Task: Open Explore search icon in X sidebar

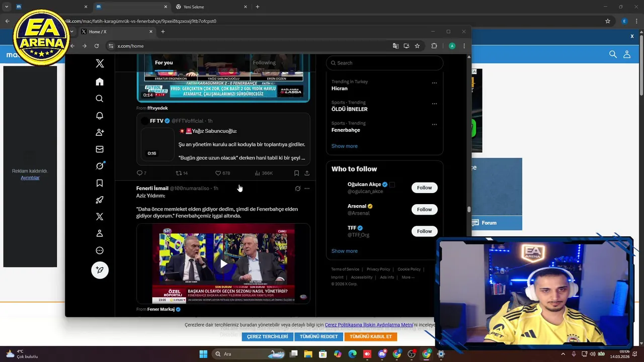Action: click(x=100, y=99)
